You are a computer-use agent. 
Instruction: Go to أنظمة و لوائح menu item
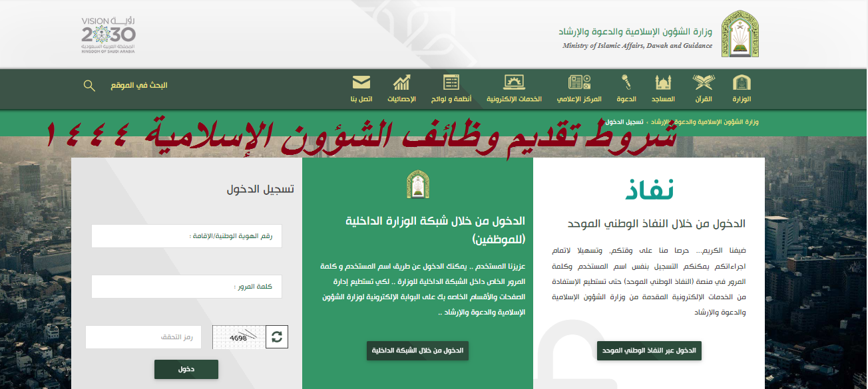(x=452, y=89)
